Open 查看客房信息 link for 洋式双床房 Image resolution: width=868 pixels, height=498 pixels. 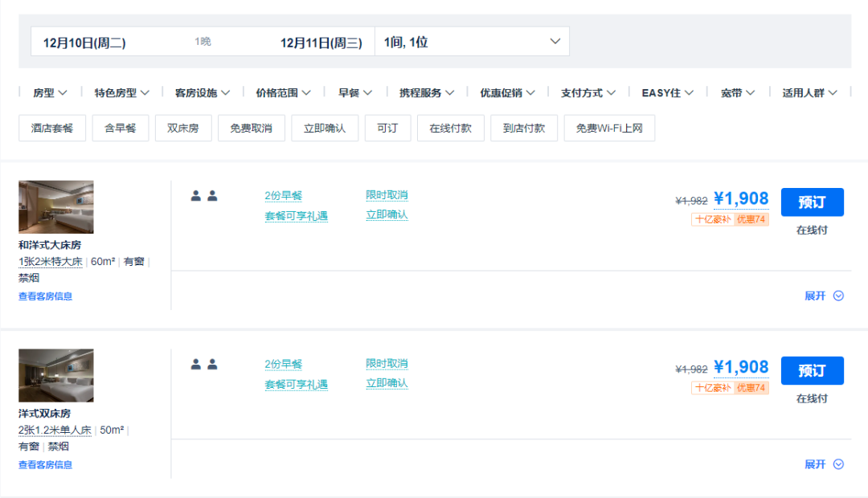point(45,464)
